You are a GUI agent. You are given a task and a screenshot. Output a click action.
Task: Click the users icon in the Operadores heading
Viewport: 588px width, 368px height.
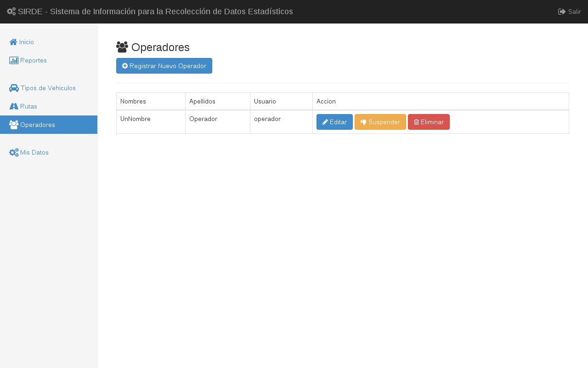coord(122,47)
